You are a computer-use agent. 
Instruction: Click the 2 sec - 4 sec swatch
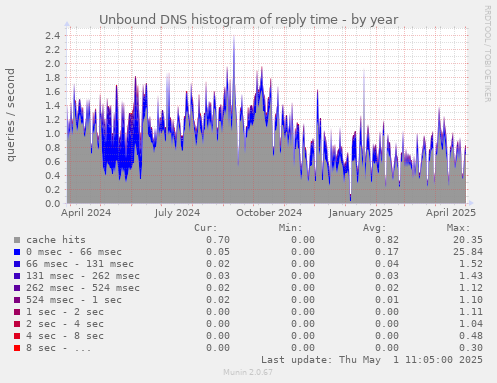17,324
